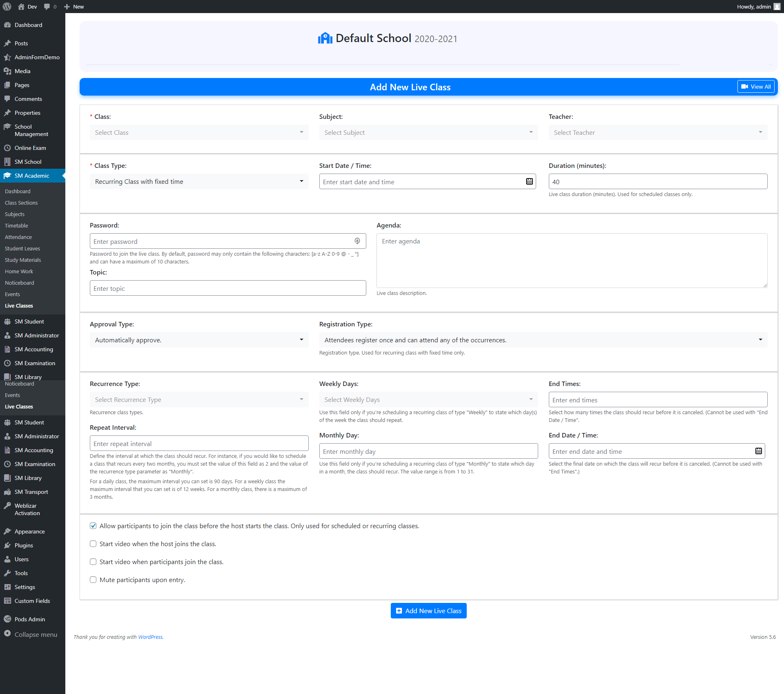
Task: Click the View All button
Action: (x=756, y=87)
